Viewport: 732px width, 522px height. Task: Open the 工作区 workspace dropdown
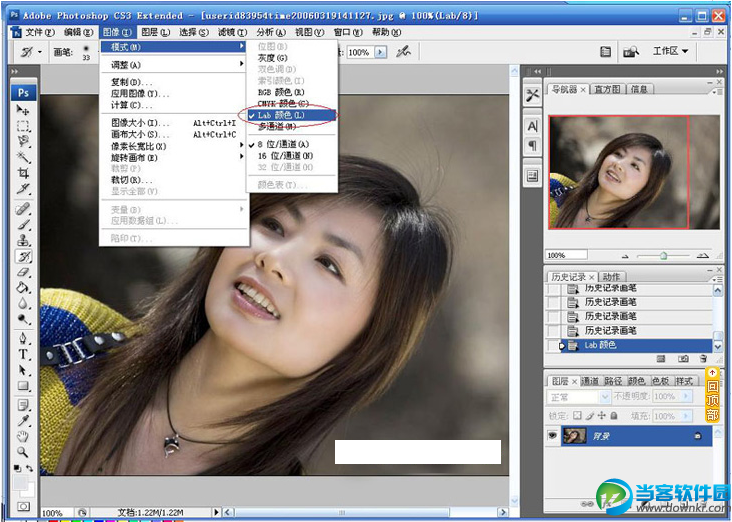671,52
